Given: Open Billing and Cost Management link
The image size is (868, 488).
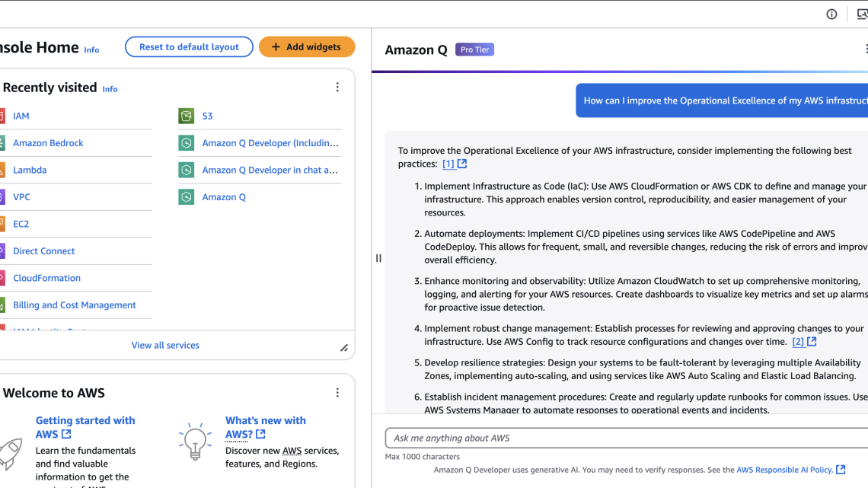Looking at the screenshot, I should click(74, 305).
